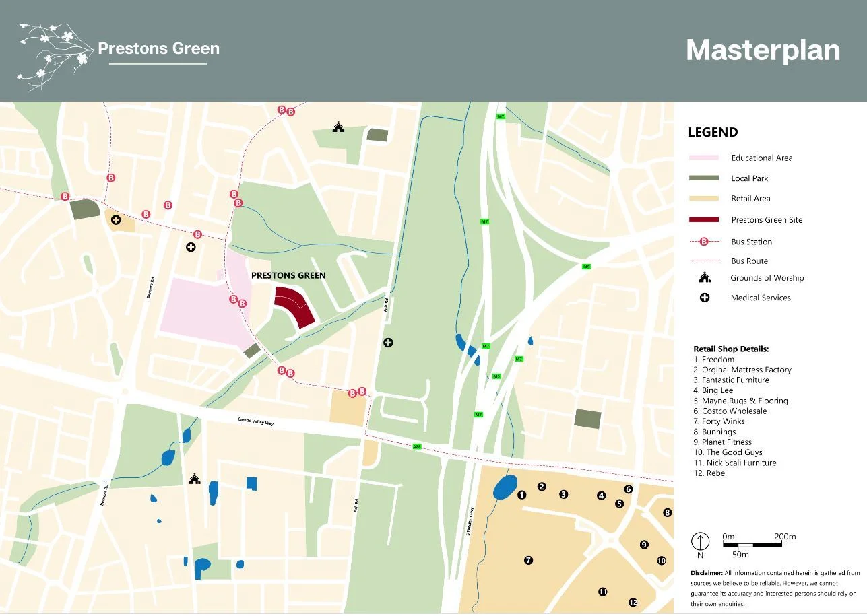Click the medical cross icon beside Ash Rd
The height and width of the screenshot is (616, 867).
(388, 343)
